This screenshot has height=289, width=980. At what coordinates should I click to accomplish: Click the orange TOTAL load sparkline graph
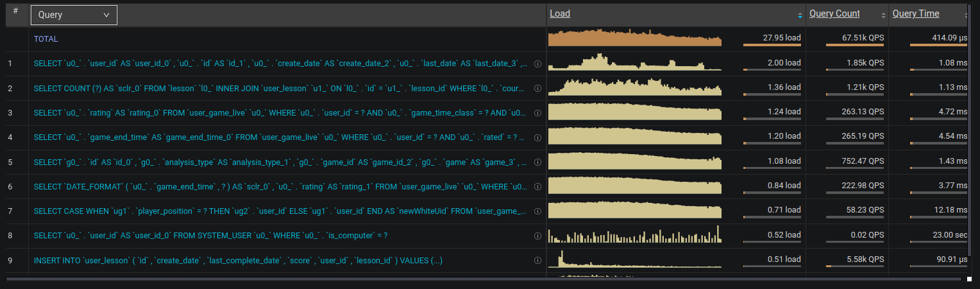point(635,39)
